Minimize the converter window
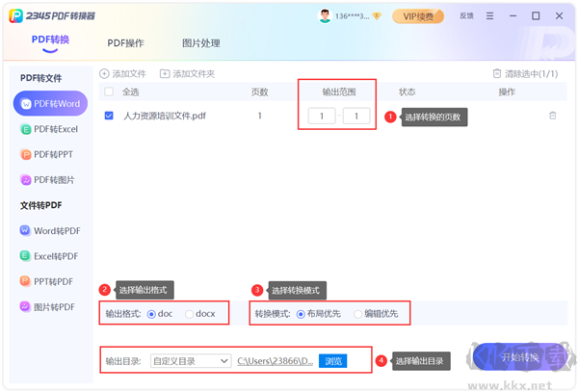This screenshot has width=578, height=392. pos(512,15)
